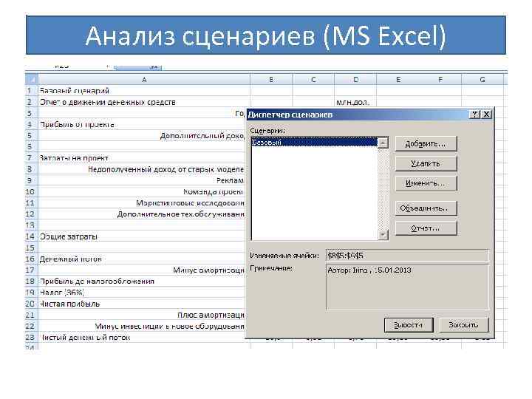
Task: Select column A header
Action: tap(144, 80)
